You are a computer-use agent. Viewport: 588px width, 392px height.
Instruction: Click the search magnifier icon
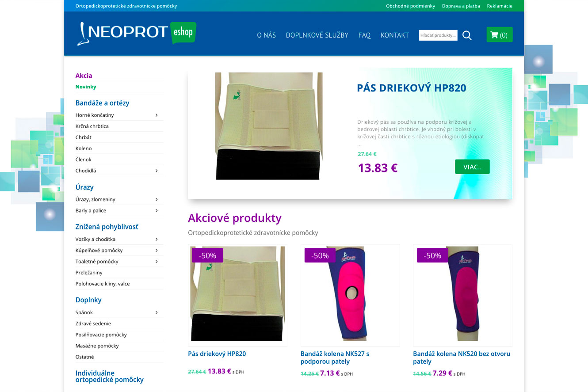(467, 35)
